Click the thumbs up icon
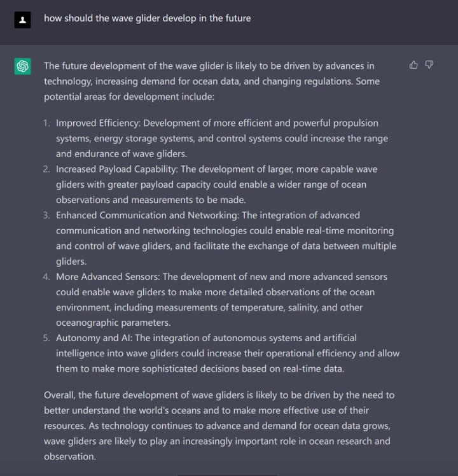458x476 pixels. [413, 65]
